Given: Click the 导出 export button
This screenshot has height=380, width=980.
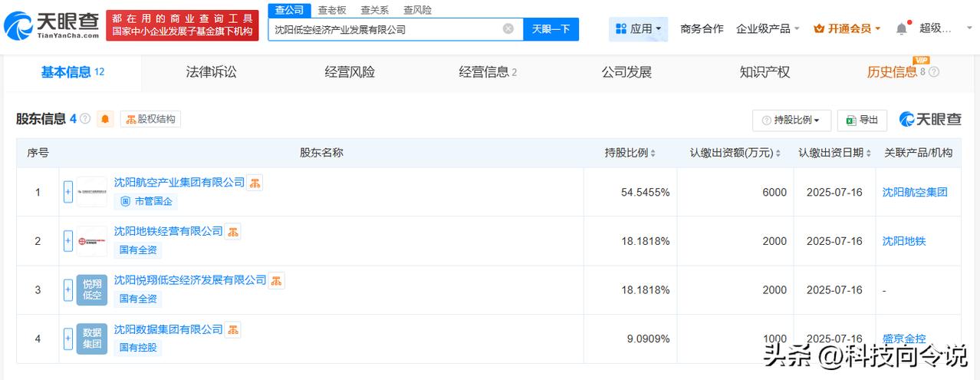Looking at the screenshot, I should pyautogui.click(x=862, y=120).
